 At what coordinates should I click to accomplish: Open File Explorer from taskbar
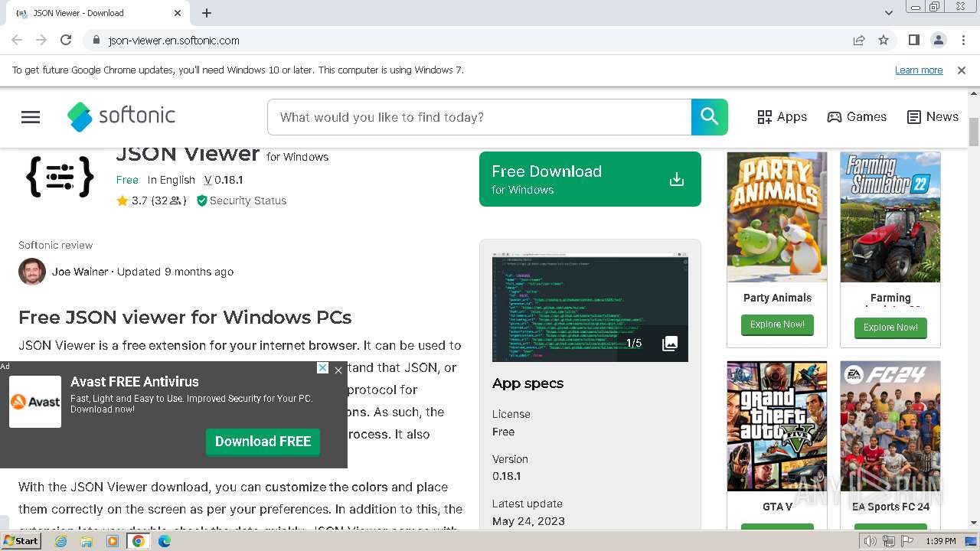[x=87, y=541]
